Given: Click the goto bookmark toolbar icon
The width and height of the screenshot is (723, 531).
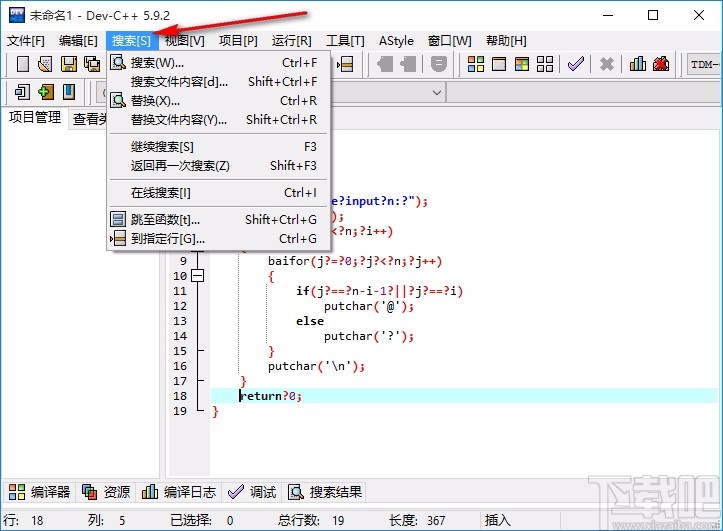Looking at the screenshot, I should point(408,64).
